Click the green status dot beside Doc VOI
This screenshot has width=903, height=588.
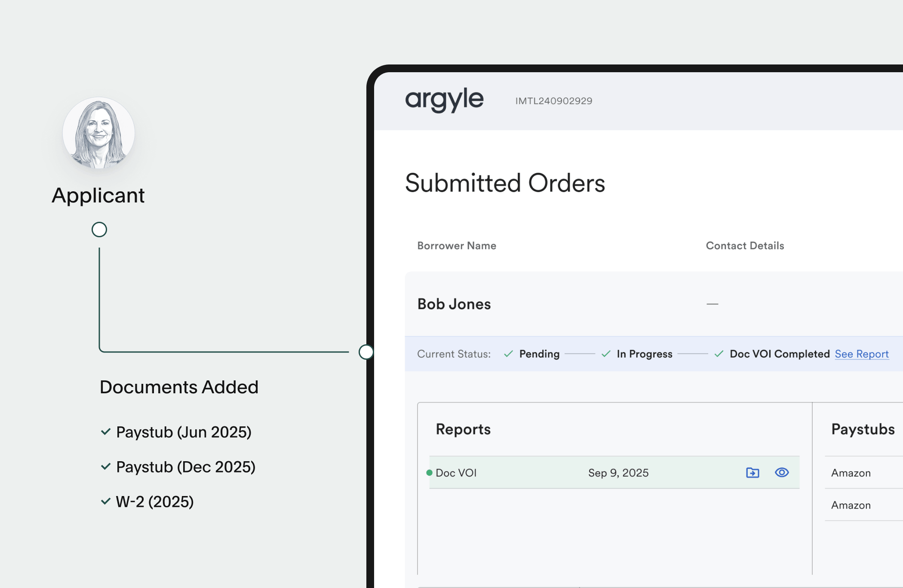(x=429, y=473)
